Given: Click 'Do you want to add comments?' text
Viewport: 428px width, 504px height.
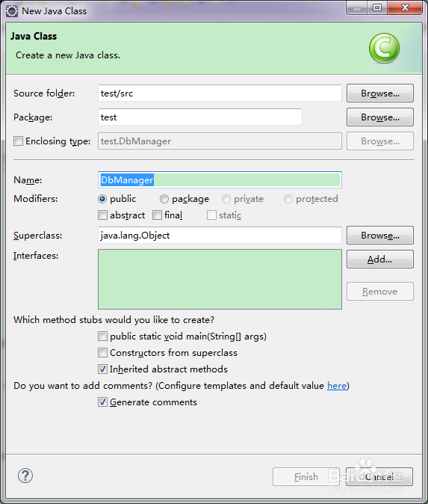Looking at the screenshot, I should coord(83,385).
